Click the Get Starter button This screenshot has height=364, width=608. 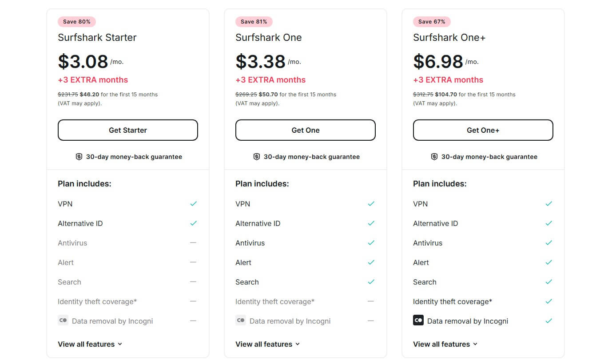(127, 130)
